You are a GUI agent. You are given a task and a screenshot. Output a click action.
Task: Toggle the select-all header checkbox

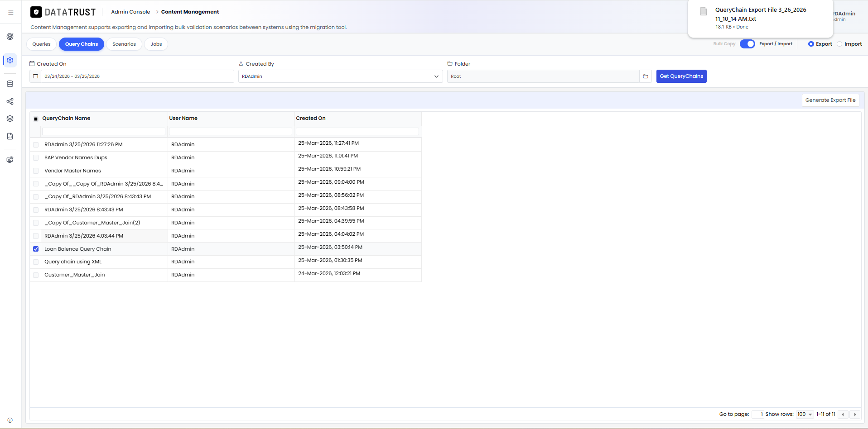tap(36, 119)
